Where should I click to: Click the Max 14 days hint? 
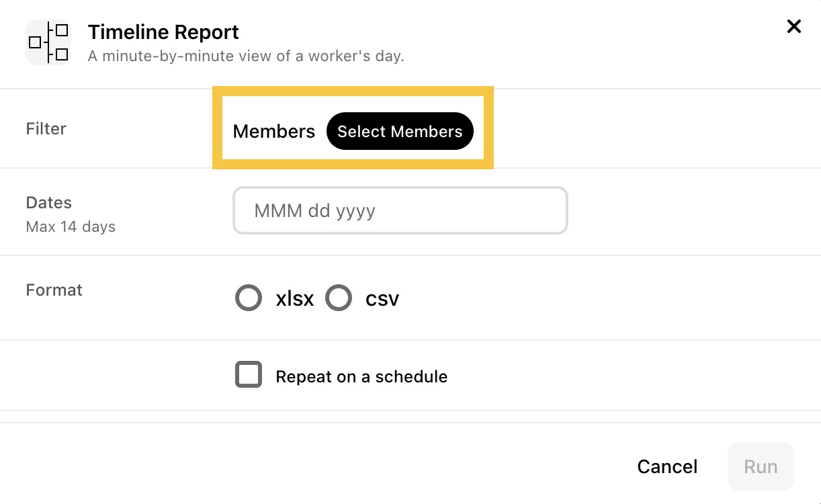click(x=71, y=226)
